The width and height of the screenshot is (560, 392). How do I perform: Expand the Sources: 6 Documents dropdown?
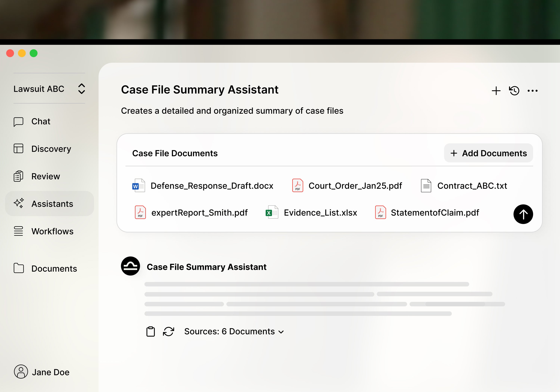[234, 332]
